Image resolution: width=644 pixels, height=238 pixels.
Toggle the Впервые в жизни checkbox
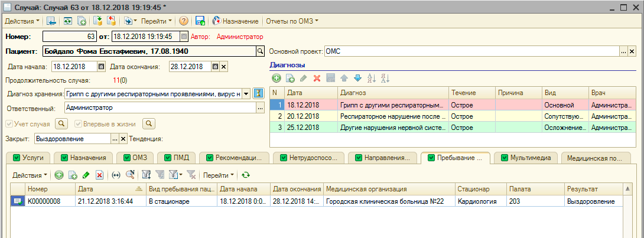[x=78, y=124]
